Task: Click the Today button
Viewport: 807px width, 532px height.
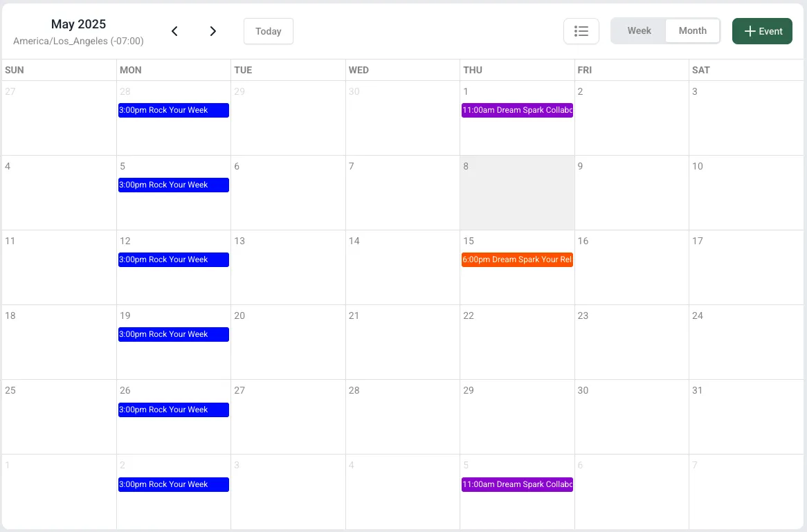Action: (x=268, y=31)
